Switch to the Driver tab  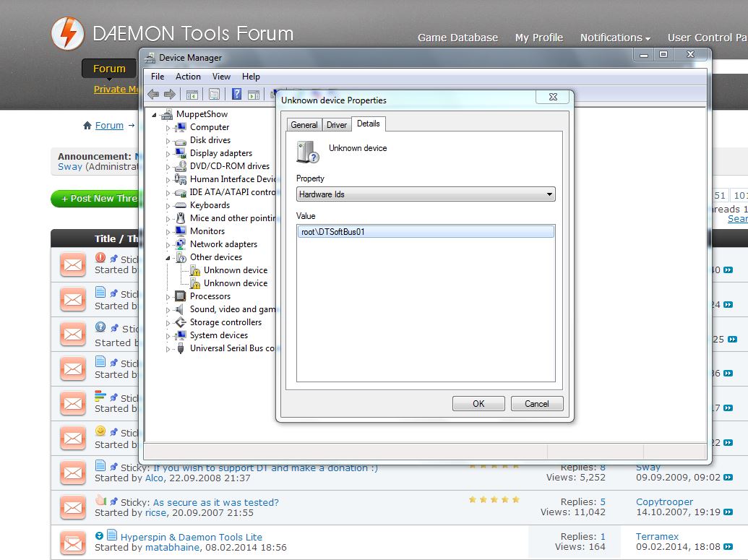(337, 125)
